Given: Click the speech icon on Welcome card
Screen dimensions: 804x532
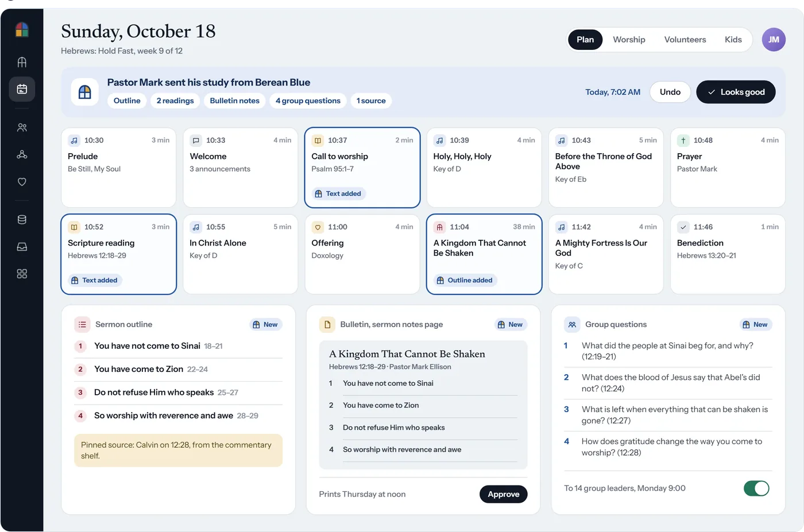Looking at the screenshot, I should click(x=196, y=141).
